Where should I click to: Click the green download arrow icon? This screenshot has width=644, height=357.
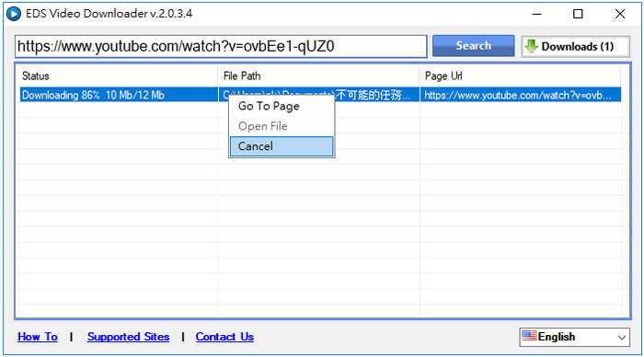(x=531, y=46)
